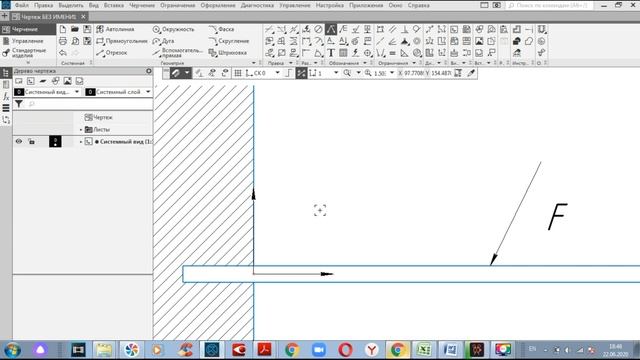This screenshot has height=360, width=640.
Task: Save the drawing with the diskette icon
Action: (87, 29)
